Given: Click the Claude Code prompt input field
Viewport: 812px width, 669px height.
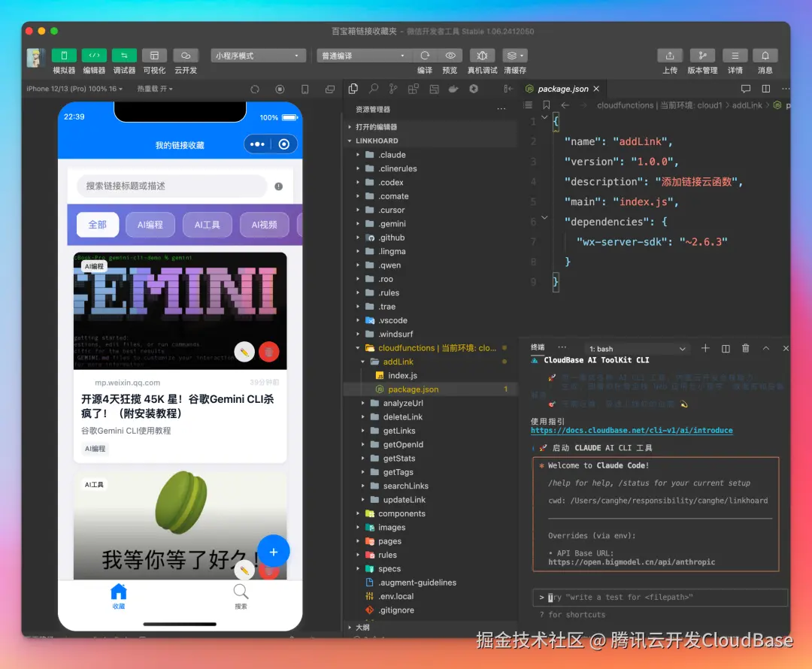Looking at the screenshot, I should 660,597.
